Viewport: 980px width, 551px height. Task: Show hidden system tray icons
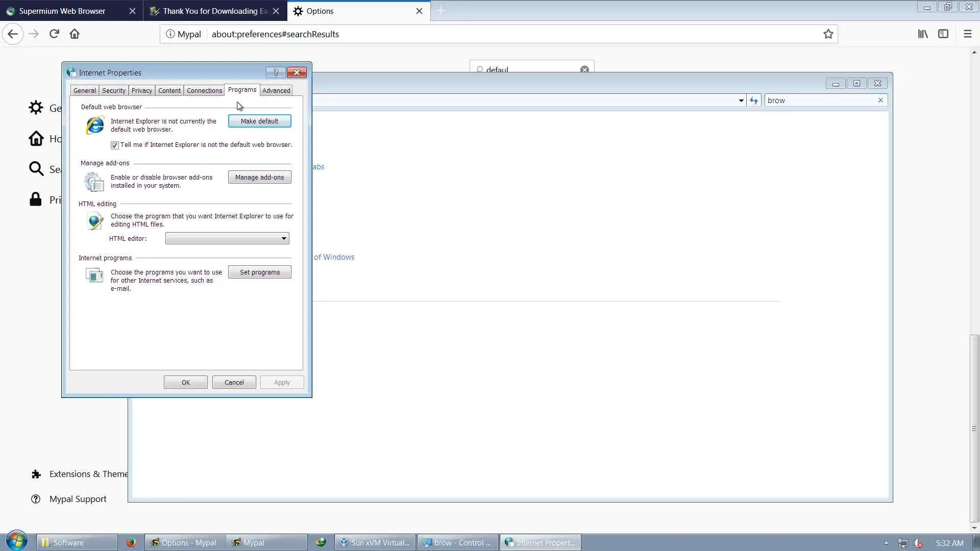pos(886,543)
